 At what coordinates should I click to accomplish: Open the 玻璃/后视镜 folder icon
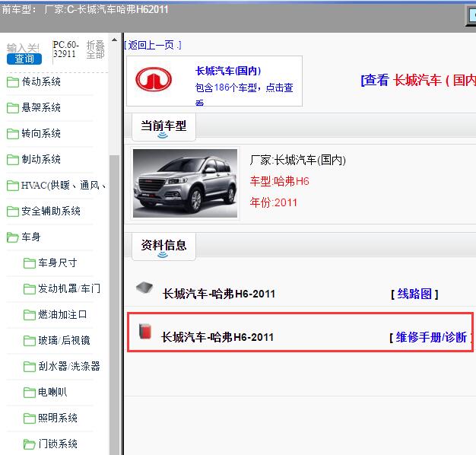[x=30, y=341]
